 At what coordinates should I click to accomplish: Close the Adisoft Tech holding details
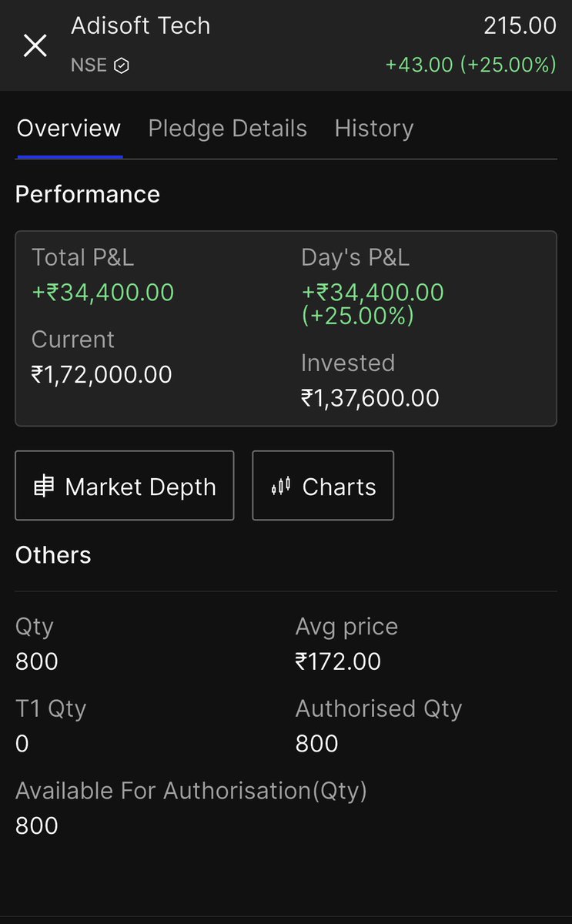tap(35, 45)
